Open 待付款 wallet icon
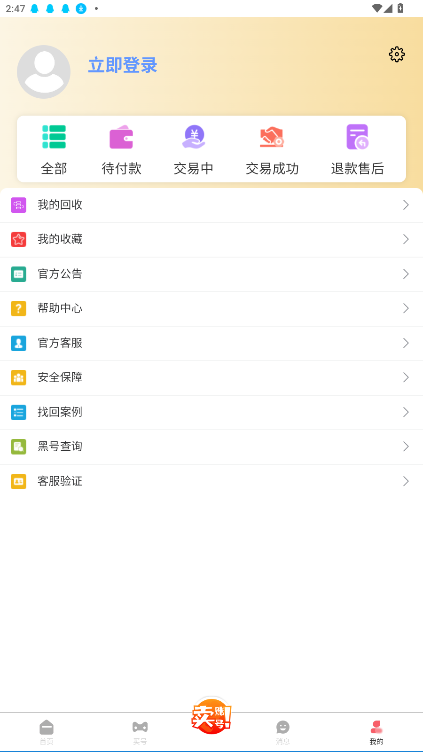 coord(121,137)
